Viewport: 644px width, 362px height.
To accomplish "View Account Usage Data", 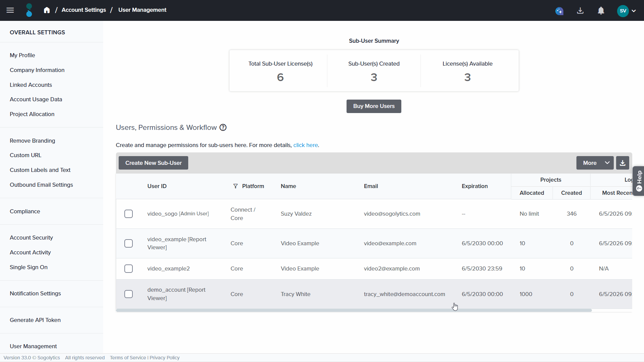I will [x=36, y=99].
